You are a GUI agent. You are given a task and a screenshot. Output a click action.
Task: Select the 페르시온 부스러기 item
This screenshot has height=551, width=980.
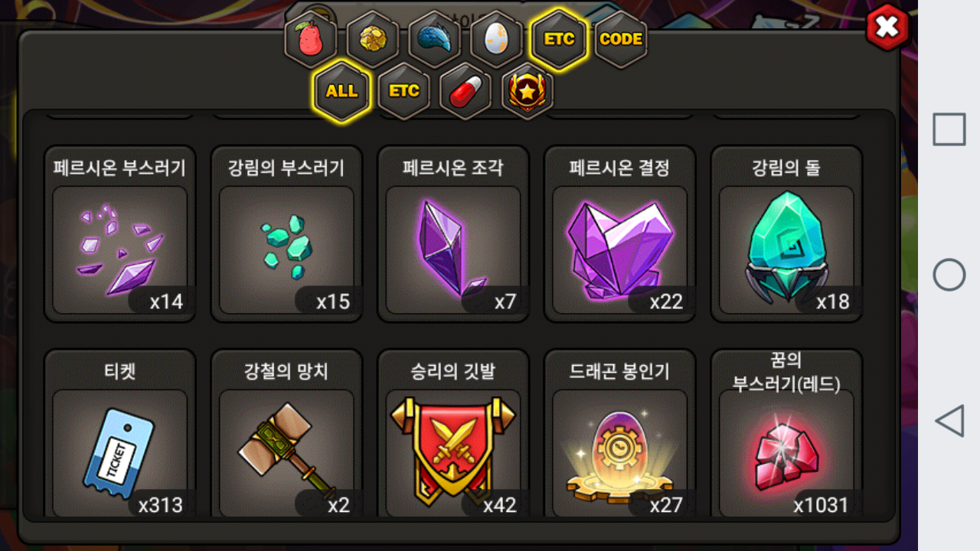tap(120, 234)
